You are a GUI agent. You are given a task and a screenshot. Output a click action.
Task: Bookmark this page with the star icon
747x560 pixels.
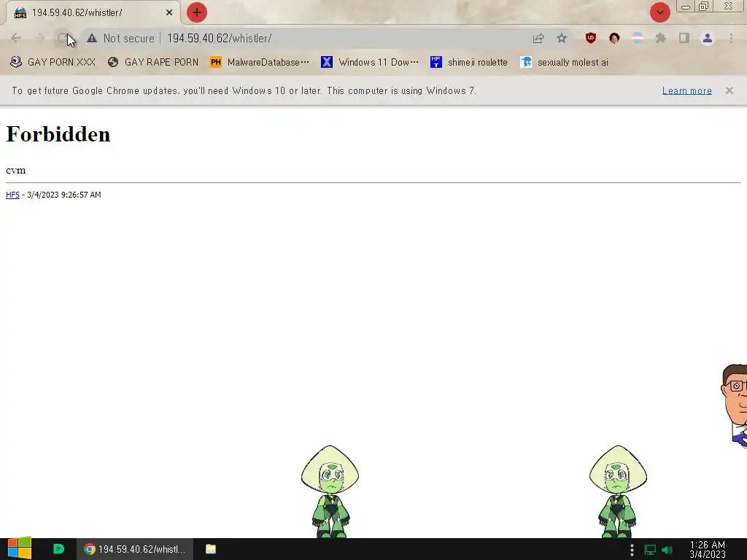pyautogui.click(x=562, y=38)
